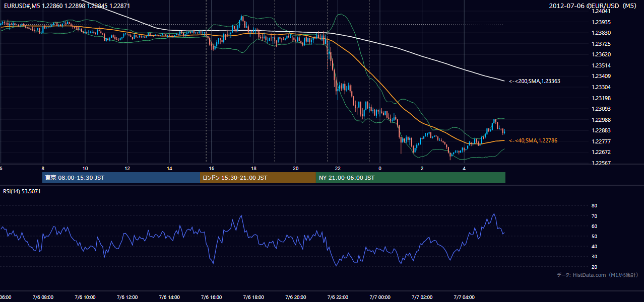Click hour tick 22 under price chart
This screenshot has height=302, width=644.
[338, 168]
